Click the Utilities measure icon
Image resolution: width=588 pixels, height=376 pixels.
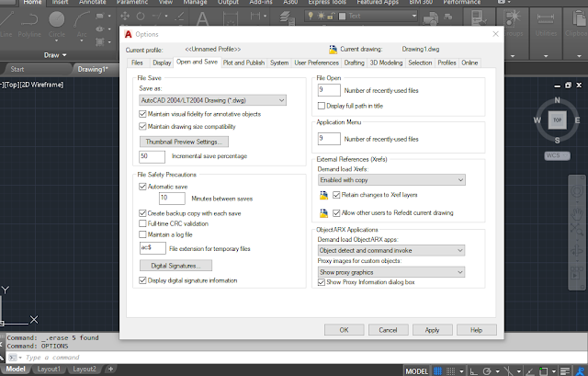tap(546, 18)
